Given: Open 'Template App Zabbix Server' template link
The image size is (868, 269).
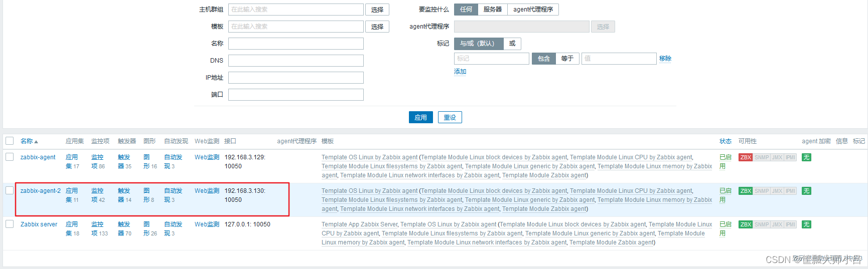Looking at the screenshot, I should [359, 224].
